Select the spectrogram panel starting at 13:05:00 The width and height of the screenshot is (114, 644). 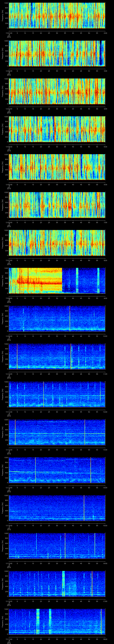point(57,167)
